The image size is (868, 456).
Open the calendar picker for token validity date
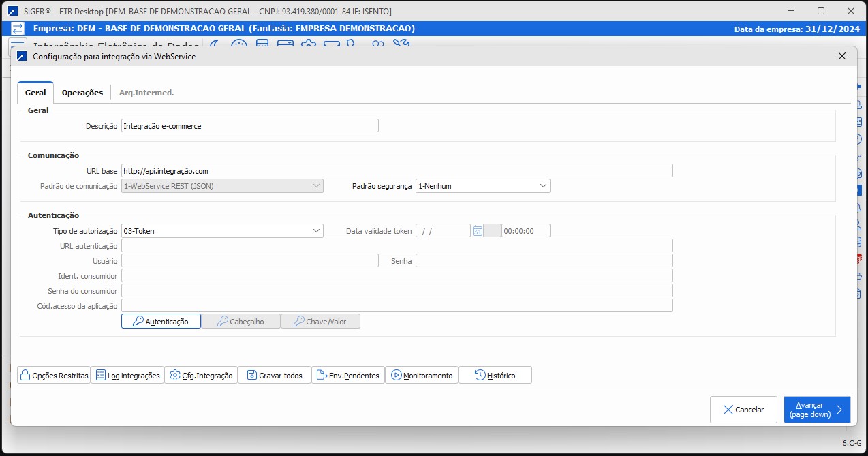[x=478, y=231]
